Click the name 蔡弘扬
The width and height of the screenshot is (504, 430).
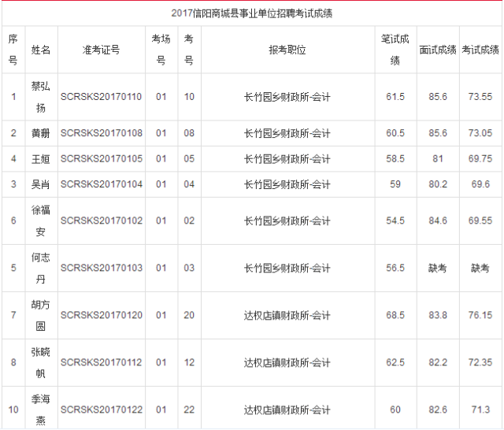41,97
